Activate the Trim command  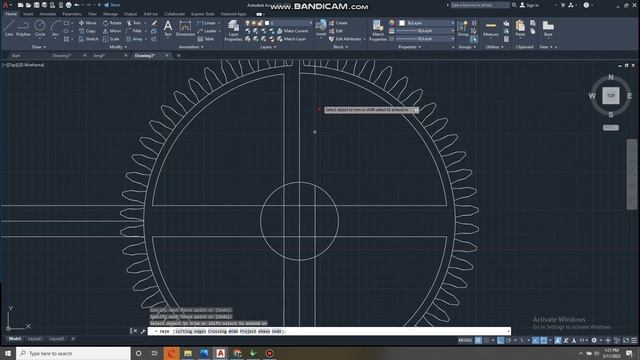[x=134, y=23]
